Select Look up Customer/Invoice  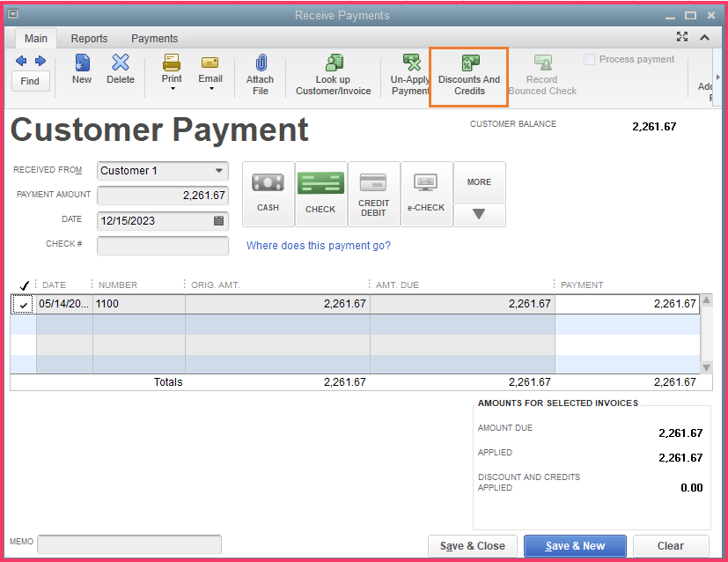tap(333, 70)
